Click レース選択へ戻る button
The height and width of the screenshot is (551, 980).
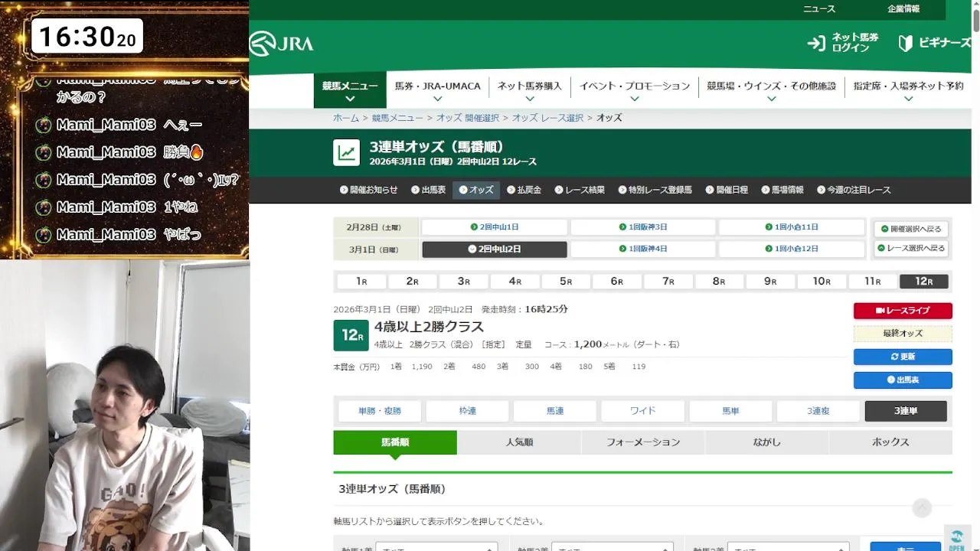point(911,249)
